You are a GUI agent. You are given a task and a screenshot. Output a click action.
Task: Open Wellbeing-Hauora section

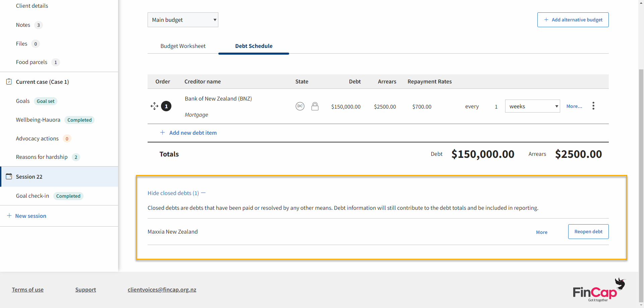(x=38, y=120)
